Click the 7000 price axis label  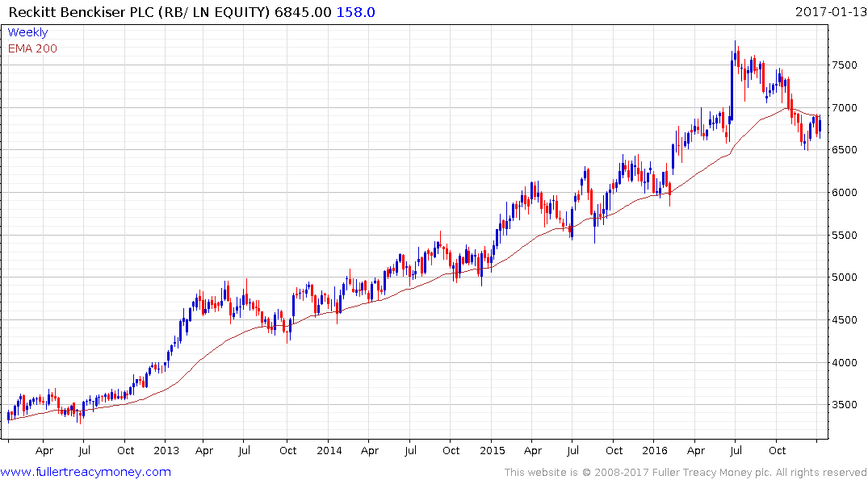pos(844,107)
